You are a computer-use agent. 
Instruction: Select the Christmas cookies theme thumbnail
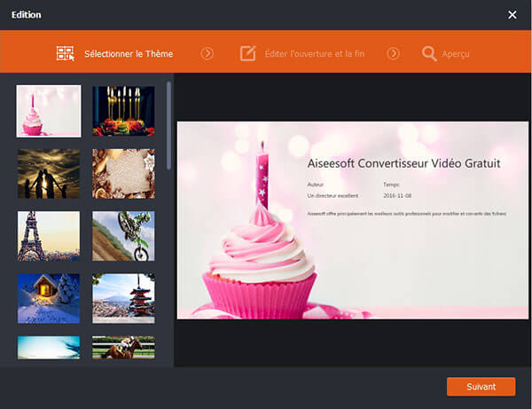click(123, 173)
